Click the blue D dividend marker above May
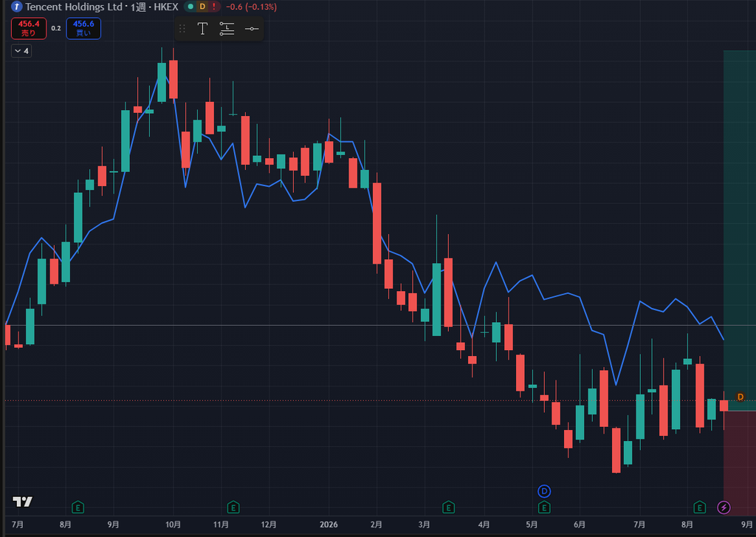This screenshot has width=756, height=537. [x=544, y=491]
